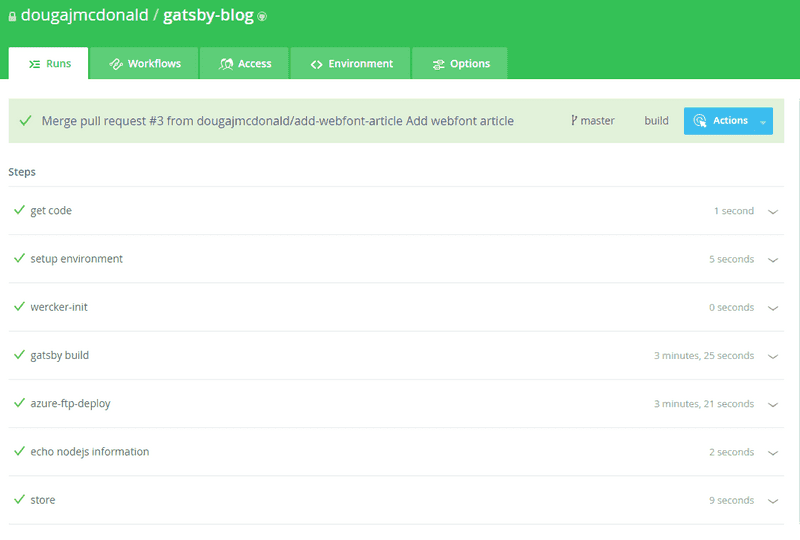Viewport: 800px width, 540px height.
Task: Click the store step name
Action: coord(43,500)
